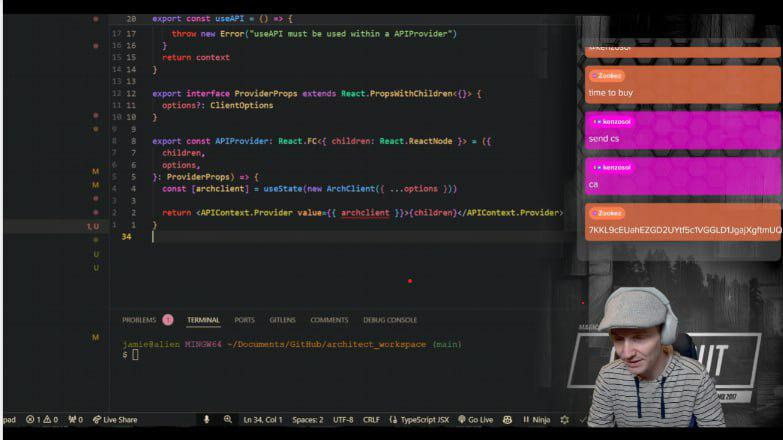The height and width of the screenshot is (440, 783).
Task: Switch to the Terminal tab
Action: click(203, 320)
